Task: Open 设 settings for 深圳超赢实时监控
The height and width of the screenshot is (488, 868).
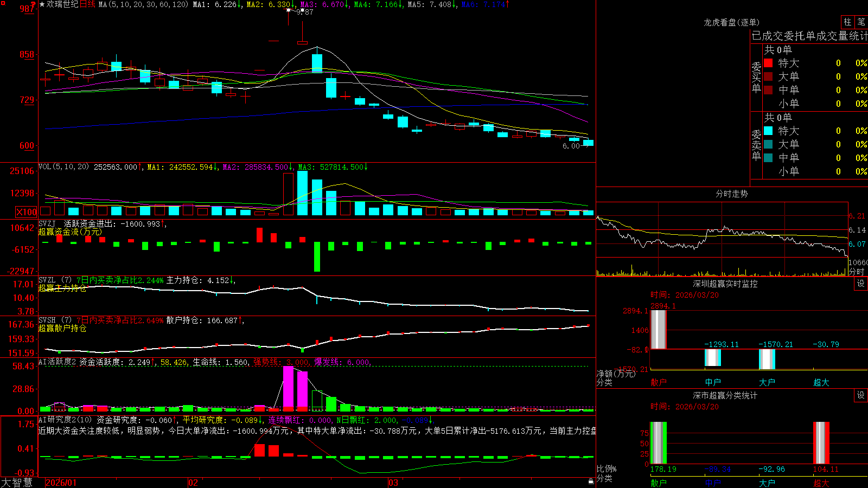Action: pyautogui.click(x=861, y=284)
